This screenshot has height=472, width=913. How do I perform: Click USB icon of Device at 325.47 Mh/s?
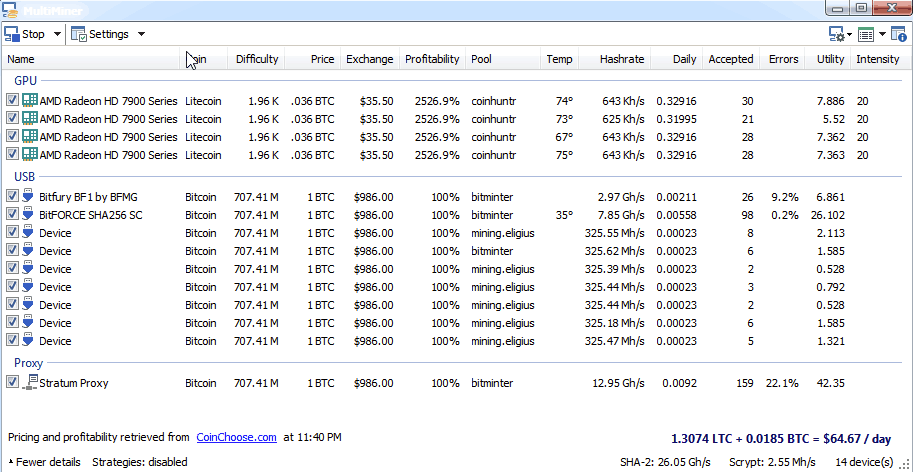coord(28,340)
